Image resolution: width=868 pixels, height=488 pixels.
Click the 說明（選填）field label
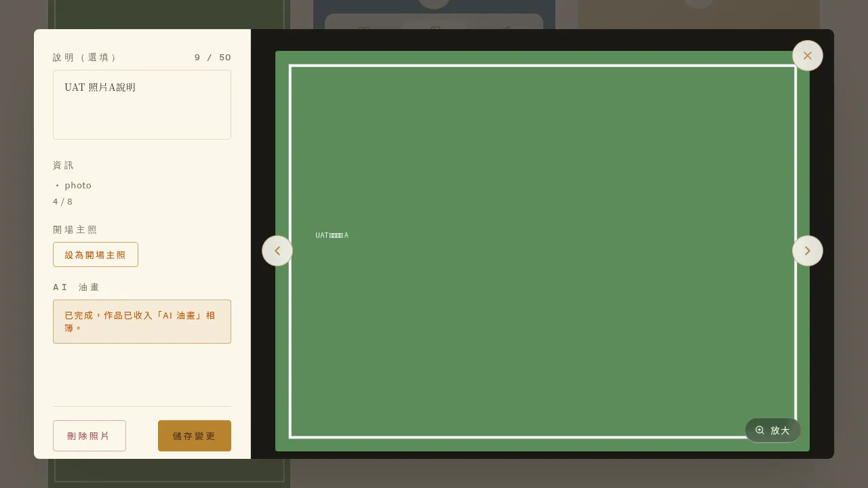pyautogui.click(x=85, y=58)
